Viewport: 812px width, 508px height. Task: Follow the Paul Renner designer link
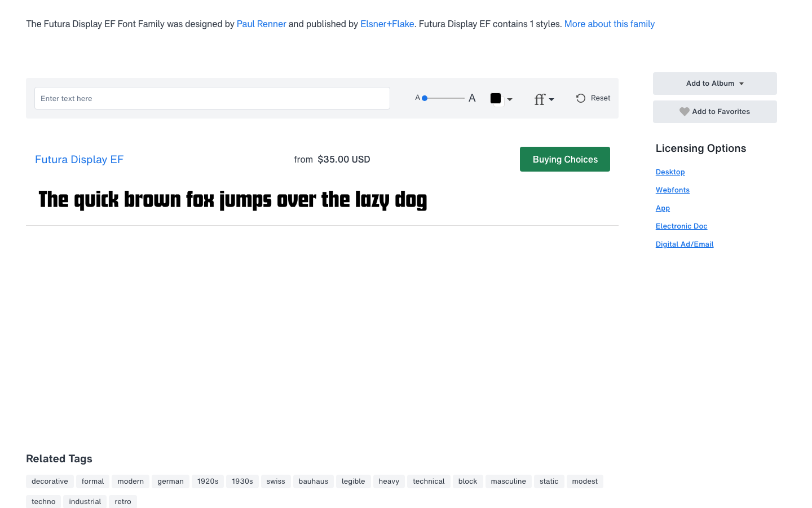[261, 24]
